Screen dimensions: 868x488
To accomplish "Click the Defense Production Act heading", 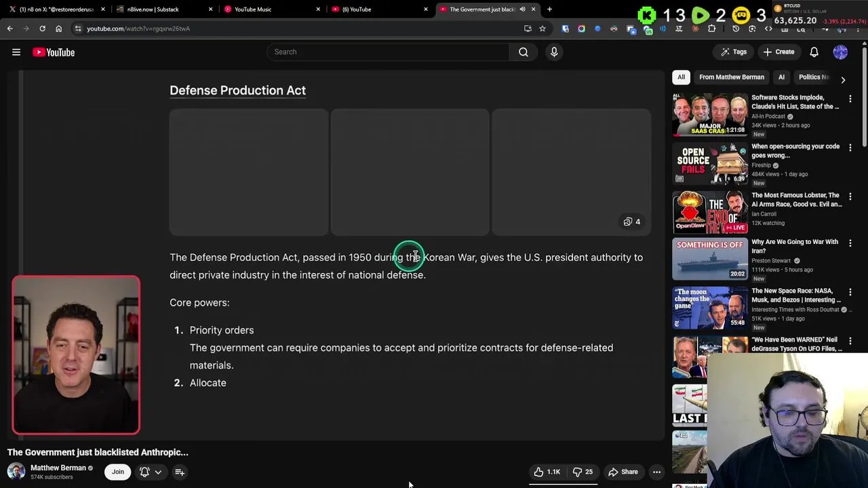I will 237,90.
